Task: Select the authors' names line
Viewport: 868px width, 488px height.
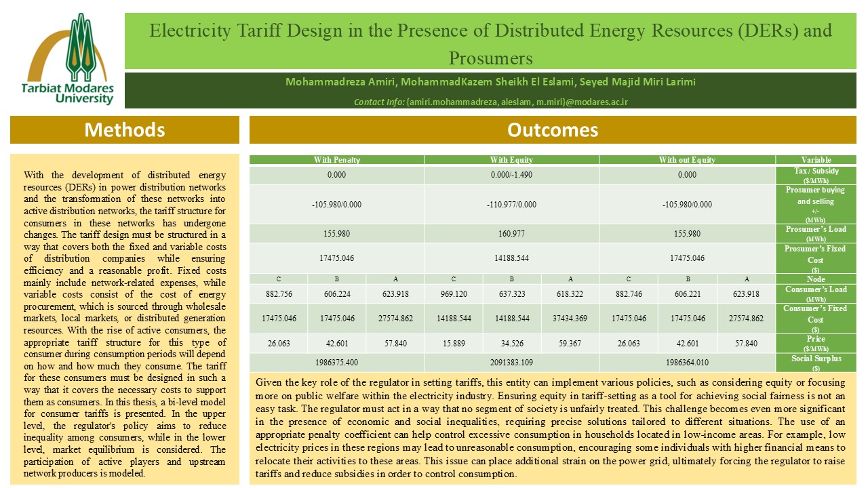Action: tap(490, 82)
